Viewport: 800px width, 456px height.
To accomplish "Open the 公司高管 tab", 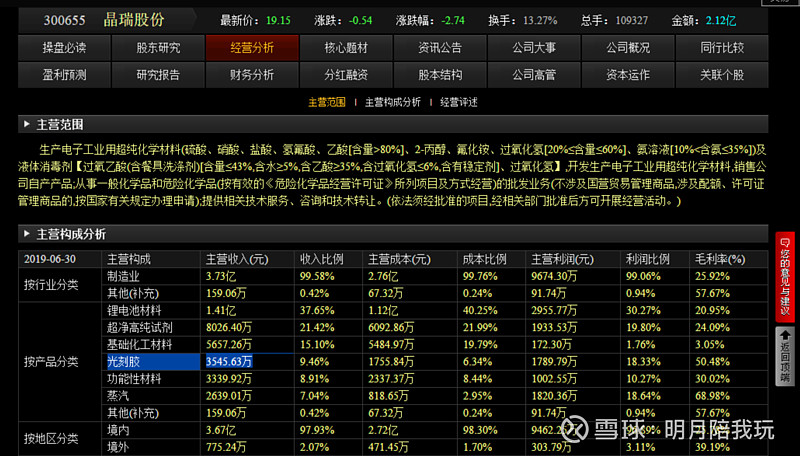I will (534, 75).
